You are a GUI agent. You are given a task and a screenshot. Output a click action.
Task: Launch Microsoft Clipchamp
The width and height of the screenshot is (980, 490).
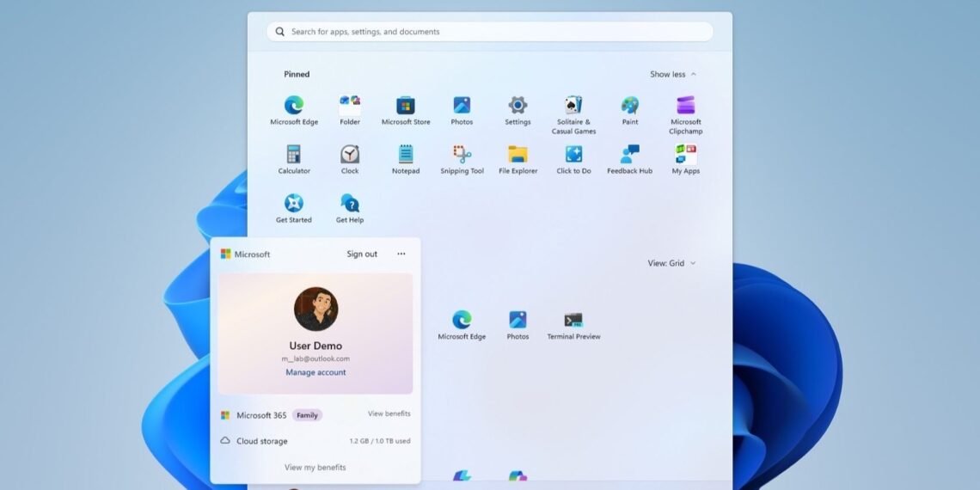point(686,115)
